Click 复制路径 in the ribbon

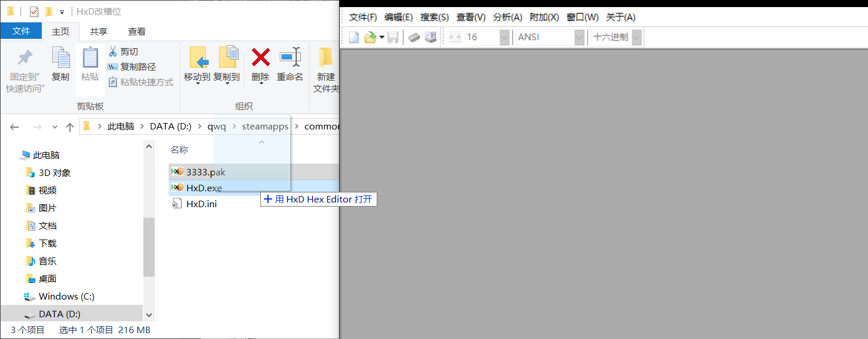click(132, 67)
